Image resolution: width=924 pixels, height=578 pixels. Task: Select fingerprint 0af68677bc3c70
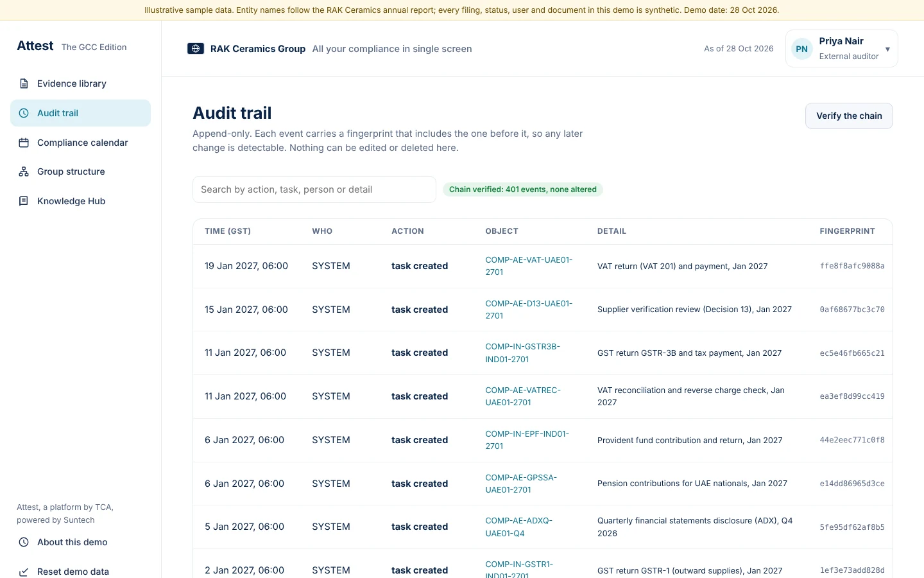pos(852,310)
